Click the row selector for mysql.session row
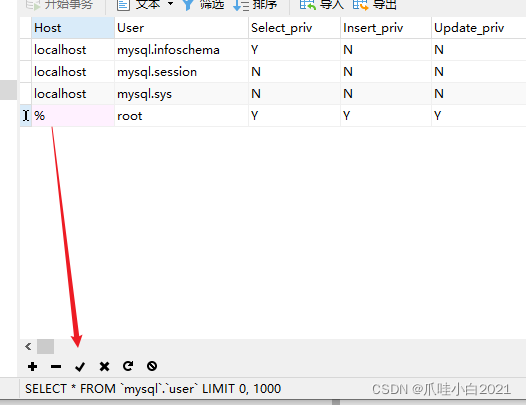This screenshot has height=405, width=526. (x=25, y=72)
